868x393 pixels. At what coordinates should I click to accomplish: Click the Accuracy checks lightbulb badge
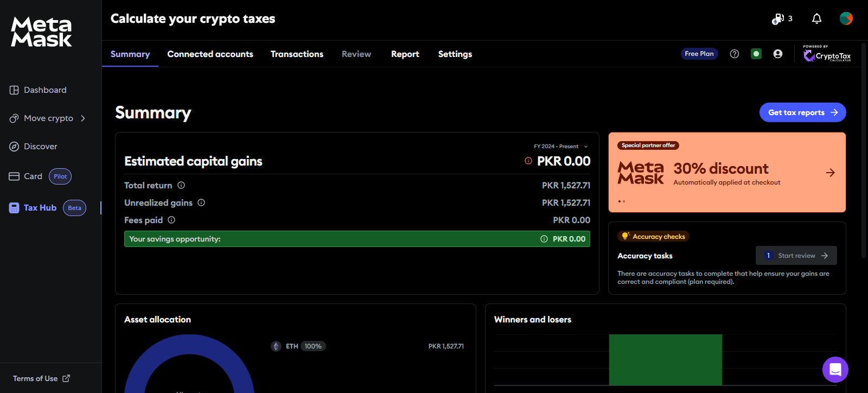click(653, 236)
